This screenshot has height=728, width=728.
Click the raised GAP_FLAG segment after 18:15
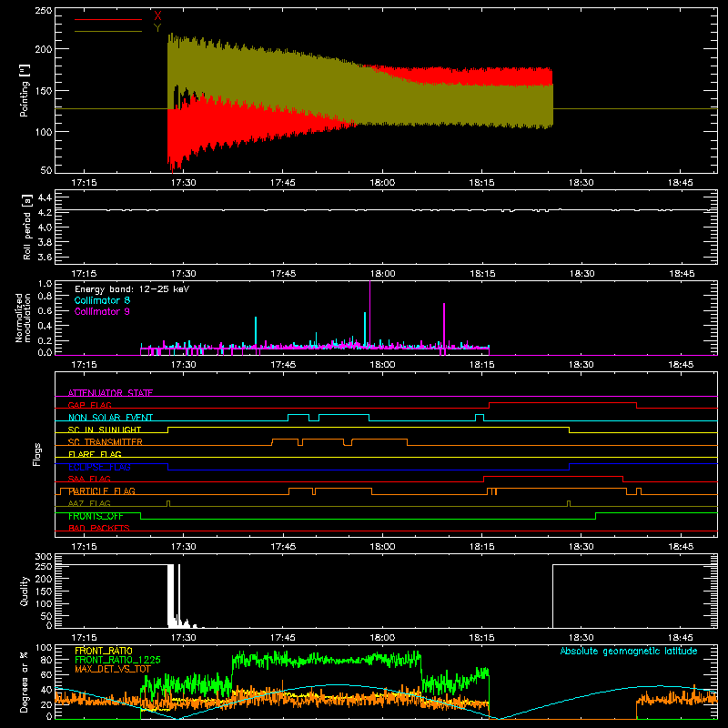(x=562, y=402)
